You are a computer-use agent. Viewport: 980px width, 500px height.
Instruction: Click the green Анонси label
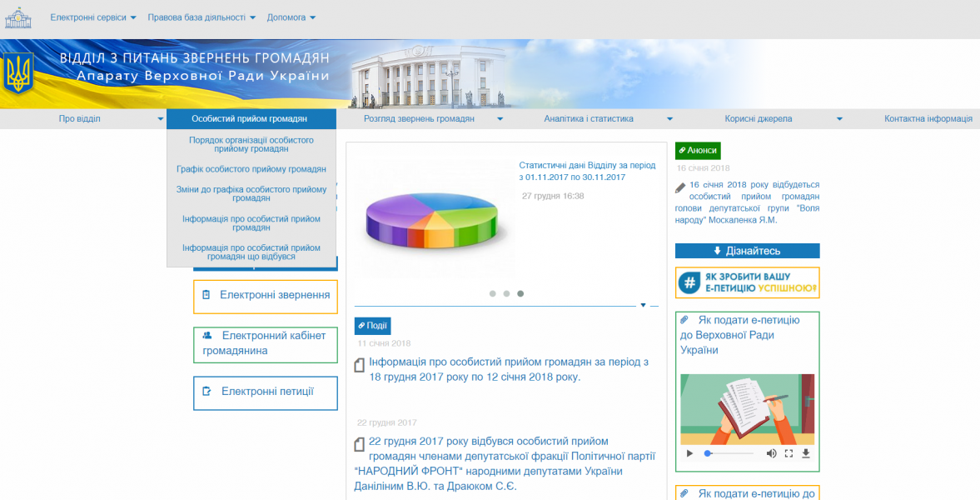(698, 151)
